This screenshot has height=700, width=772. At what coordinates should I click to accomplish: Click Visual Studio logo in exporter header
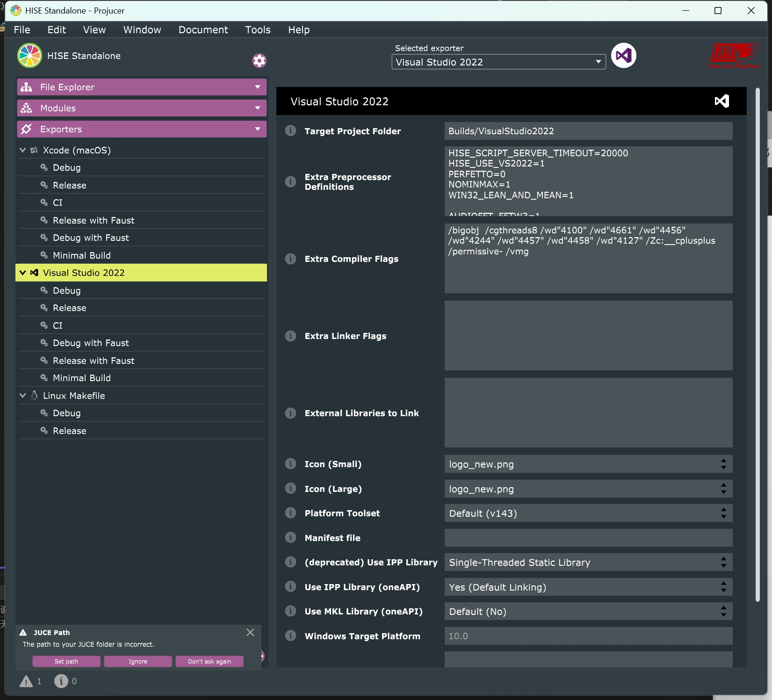pyautogui.click(x=721, y=101)
